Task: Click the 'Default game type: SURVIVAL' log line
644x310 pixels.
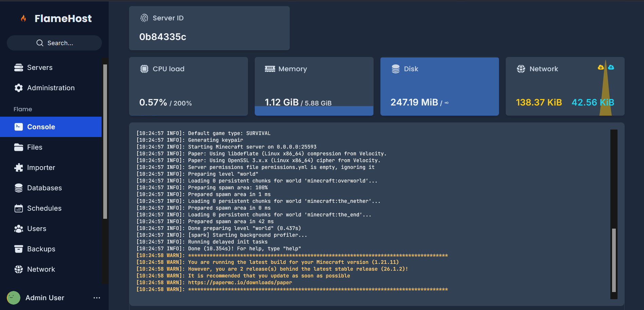Action: (x=203, y=133)
